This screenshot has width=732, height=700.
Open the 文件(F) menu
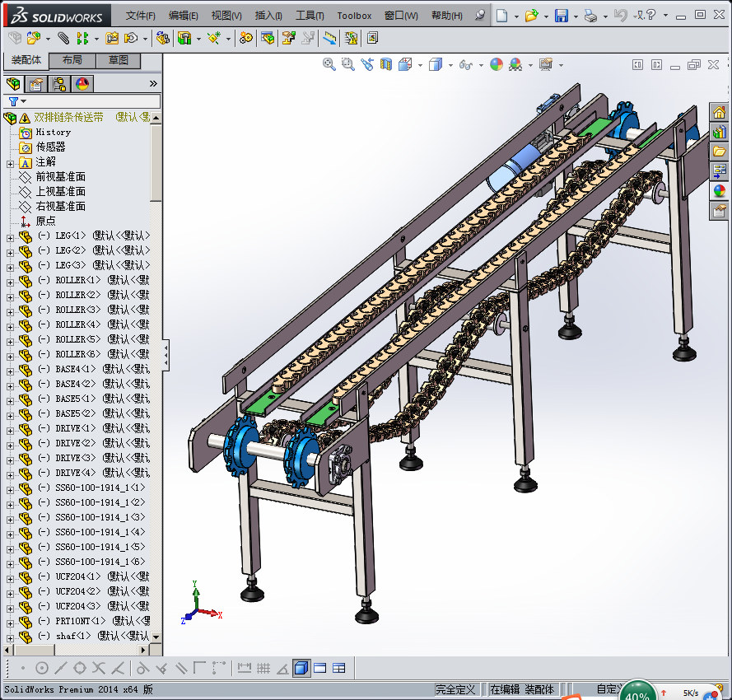(141, 16)
